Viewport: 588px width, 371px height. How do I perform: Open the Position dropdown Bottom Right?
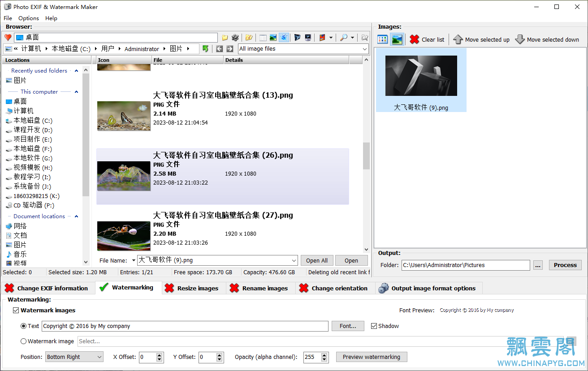74,357
